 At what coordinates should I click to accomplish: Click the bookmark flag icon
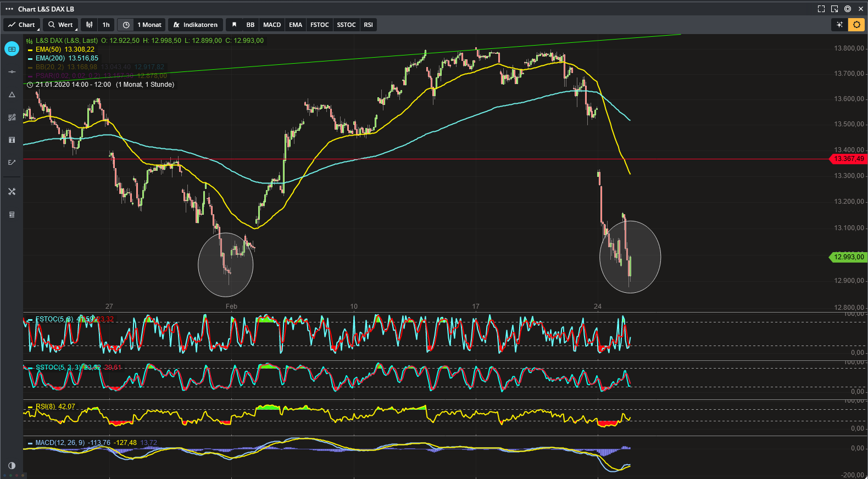pyautogui.click(x=234, y=25)
